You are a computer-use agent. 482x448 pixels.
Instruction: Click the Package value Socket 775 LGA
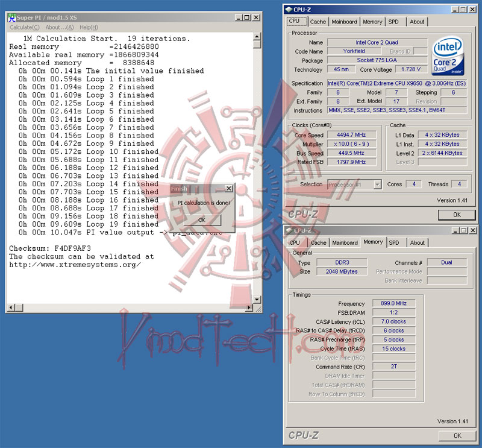point(377,60)
